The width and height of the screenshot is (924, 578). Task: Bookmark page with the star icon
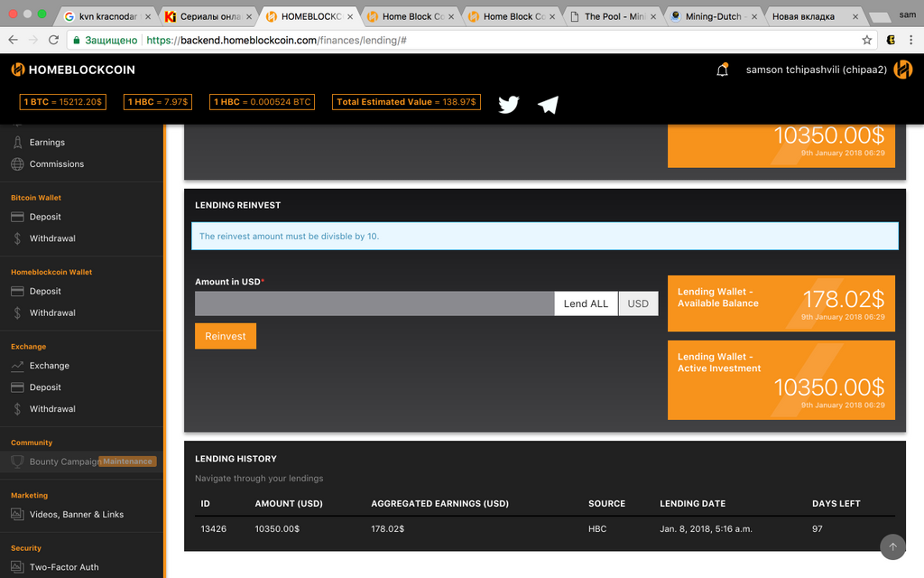pos(867,40)
